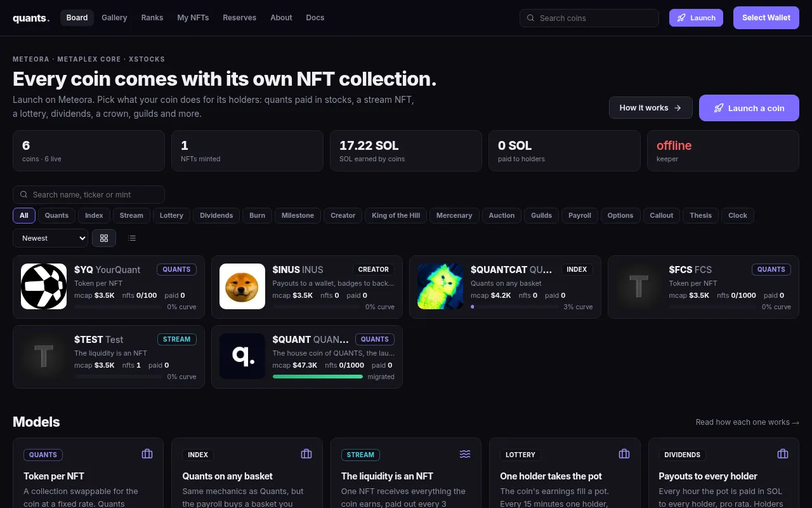Focus Search name, ticker or mint field
Viewport: 812px width, 508px height.
(x=89, y=194)
